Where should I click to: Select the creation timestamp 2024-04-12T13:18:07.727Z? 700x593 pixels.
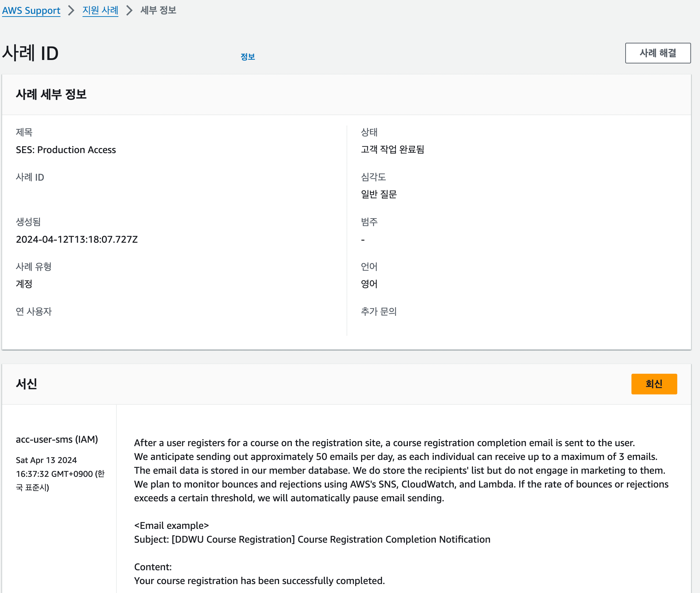coord(77,240)
